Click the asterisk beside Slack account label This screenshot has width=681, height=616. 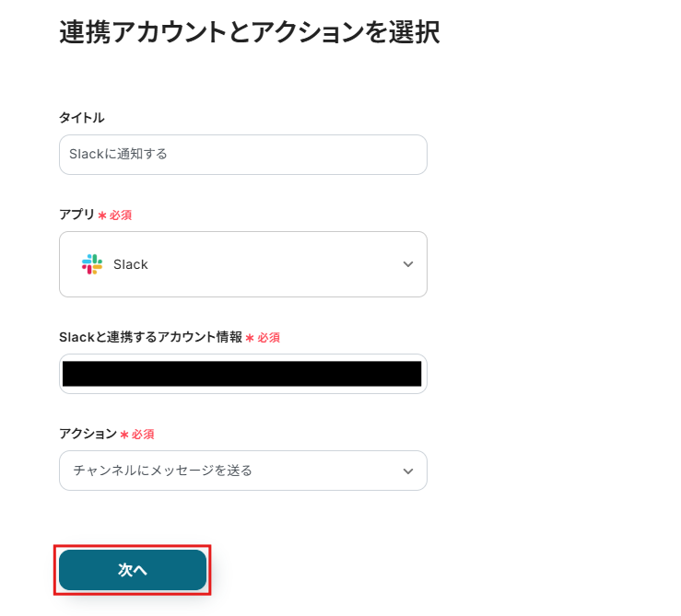(x=250, y=339)
